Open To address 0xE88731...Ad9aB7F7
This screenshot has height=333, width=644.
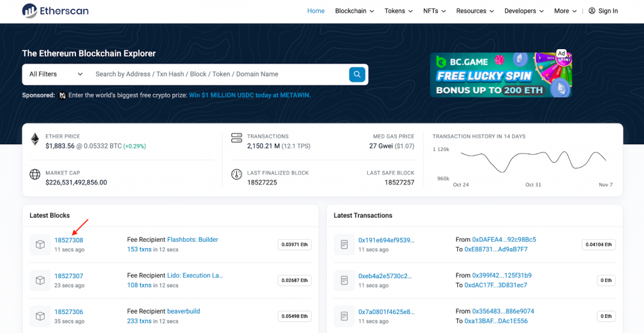pyautogui.click(x=496, y=249)
